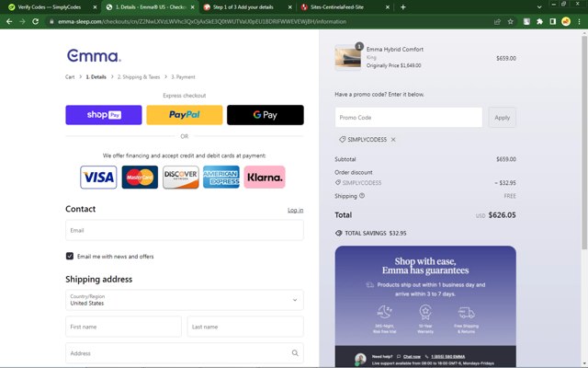Image resolution: width=588 pixels, height=368 pixels.
Task: Click the address search magnifier icon
Action: point(295,353)
